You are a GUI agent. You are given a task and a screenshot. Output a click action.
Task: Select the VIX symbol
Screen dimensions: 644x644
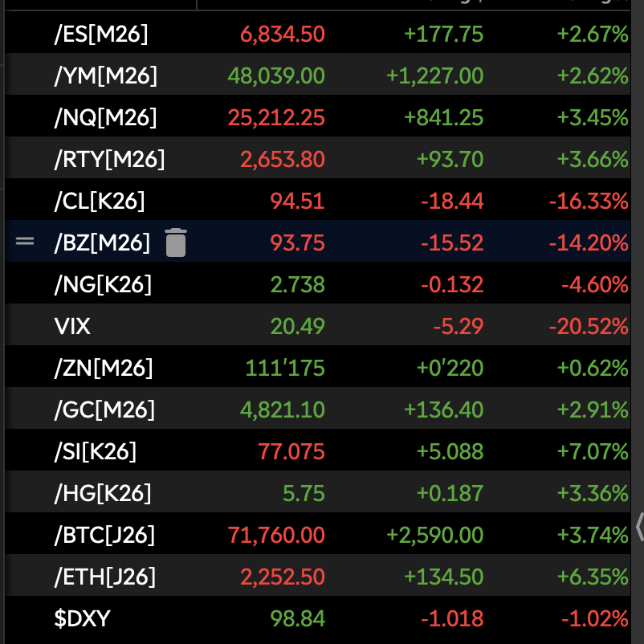(x=72, y=326)
